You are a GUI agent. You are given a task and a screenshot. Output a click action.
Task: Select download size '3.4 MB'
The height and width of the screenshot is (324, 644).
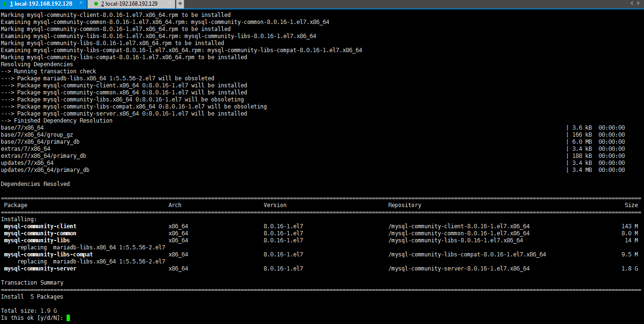click(582, 170)
